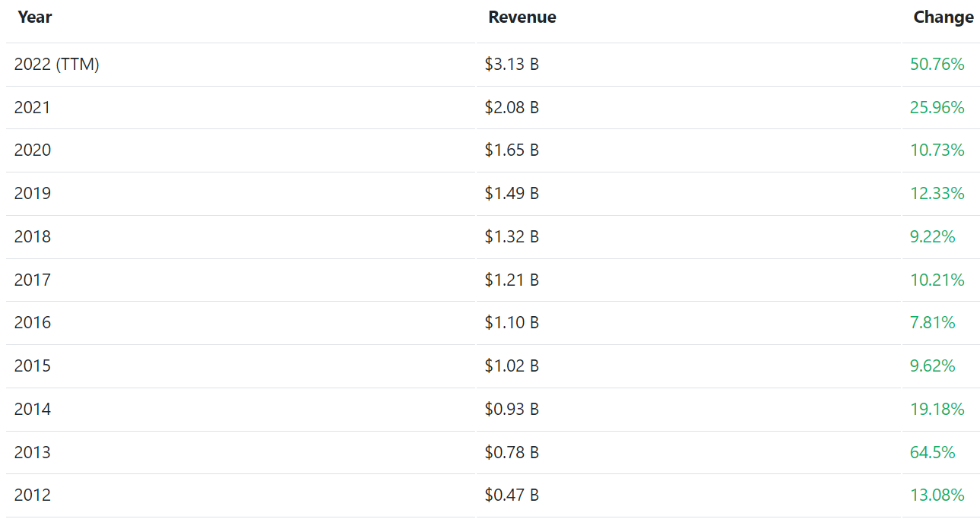Image resolution: width=980 pixels, height=519 pixels.
Task: Select the 2017 year cell
Action: tap(33, 280)
